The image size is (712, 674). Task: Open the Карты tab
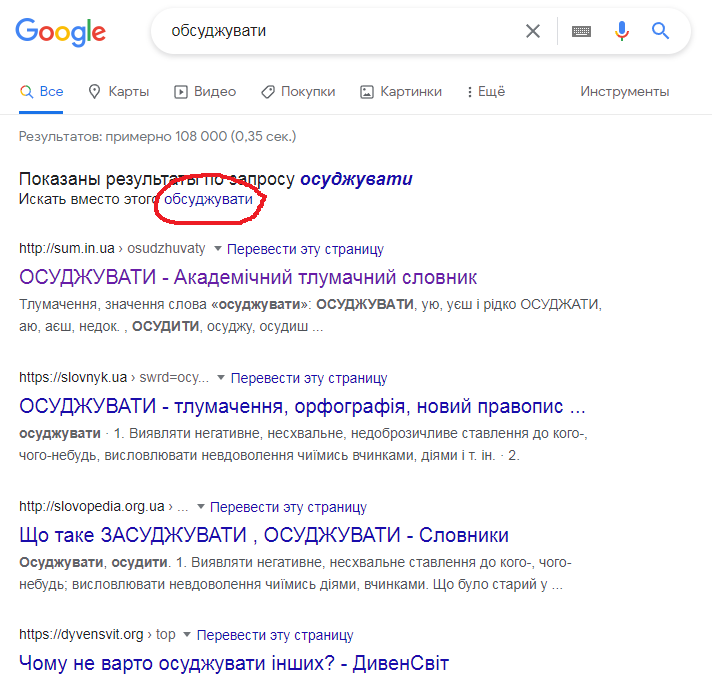(119, 92)
